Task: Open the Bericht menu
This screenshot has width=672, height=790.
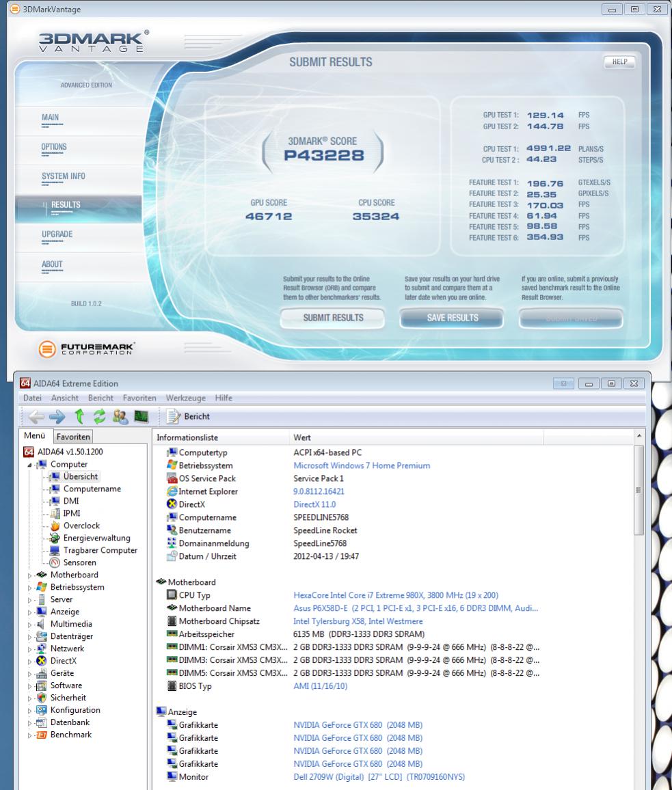Action: click(100, 398)
